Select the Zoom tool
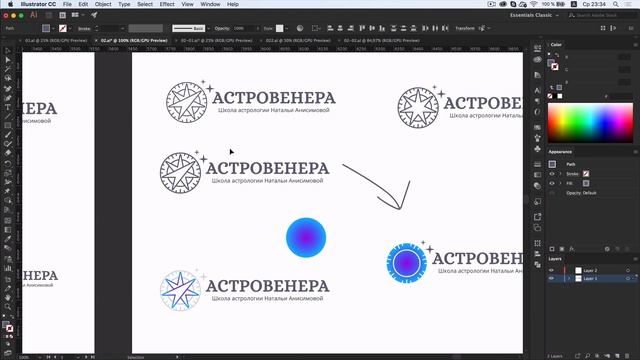Image resolution: width=640 pixels, height=360 pixels. click(x=8, y=307)
